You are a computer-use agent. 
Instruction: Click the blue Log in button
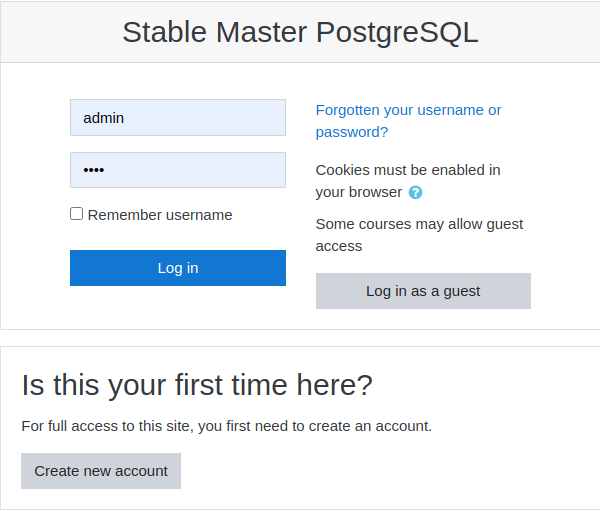coord(178,268)
